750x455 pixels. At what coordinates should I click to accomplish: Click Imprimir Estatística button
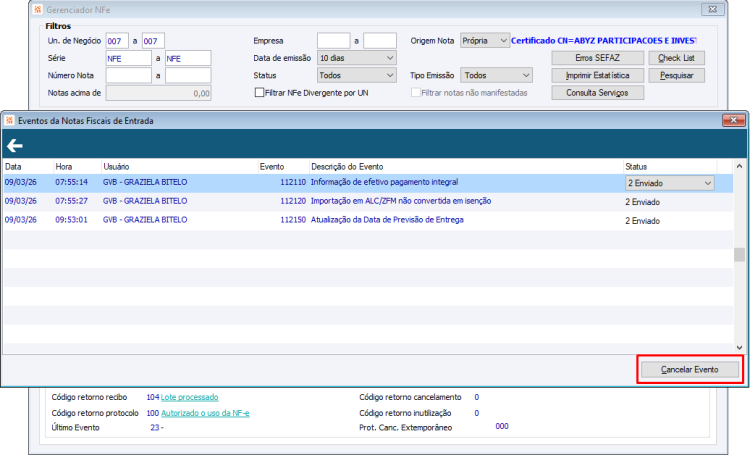point(597,75)
